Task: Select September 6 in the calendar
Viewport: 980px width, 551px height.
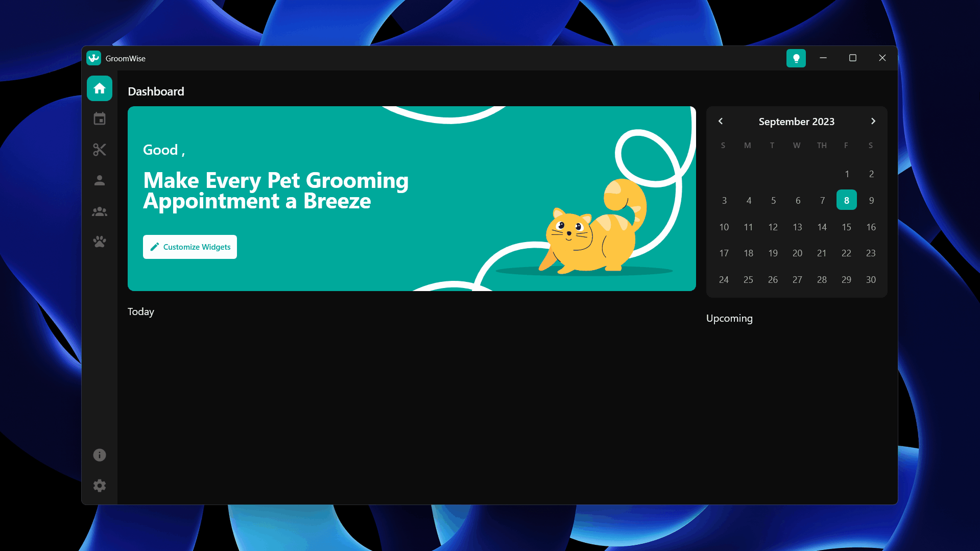Action: (x=798, y=200)
